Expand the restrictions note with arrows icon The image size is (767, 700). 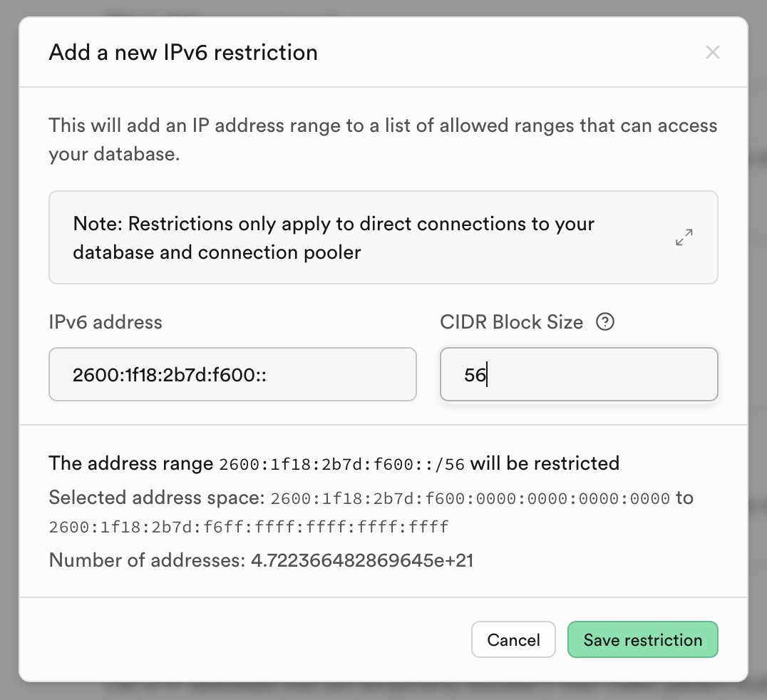[x=684, y=237]
